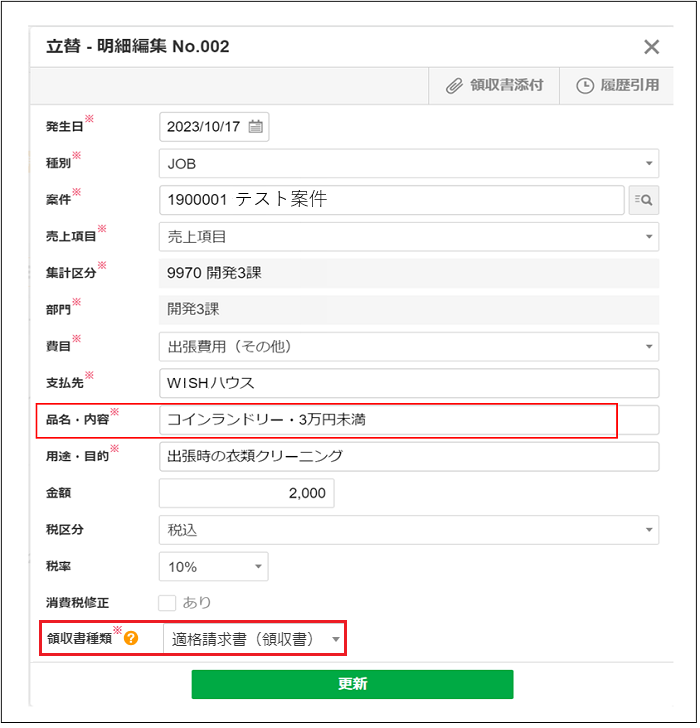Click the 支払先 WISHハウス field
The image size is (700, 728).
pyautogui.click(x=408, y=383)
